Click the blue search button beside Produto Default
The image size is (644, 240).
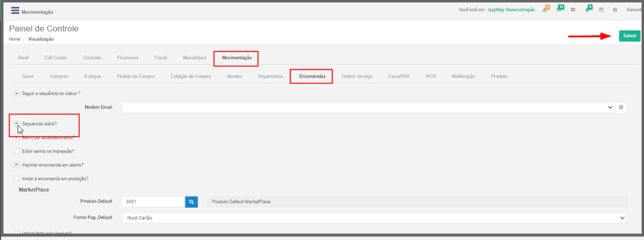(191, 202)
